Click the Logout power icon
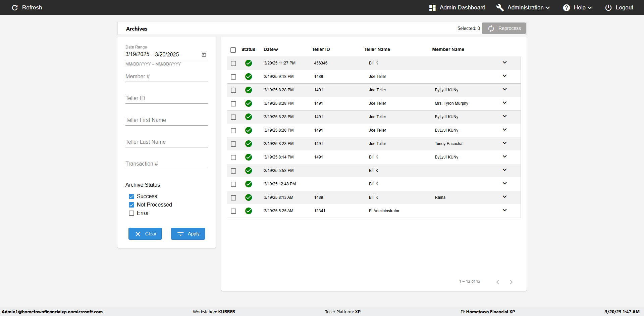This screenshot has width=644, height=316. coord(608,8)
